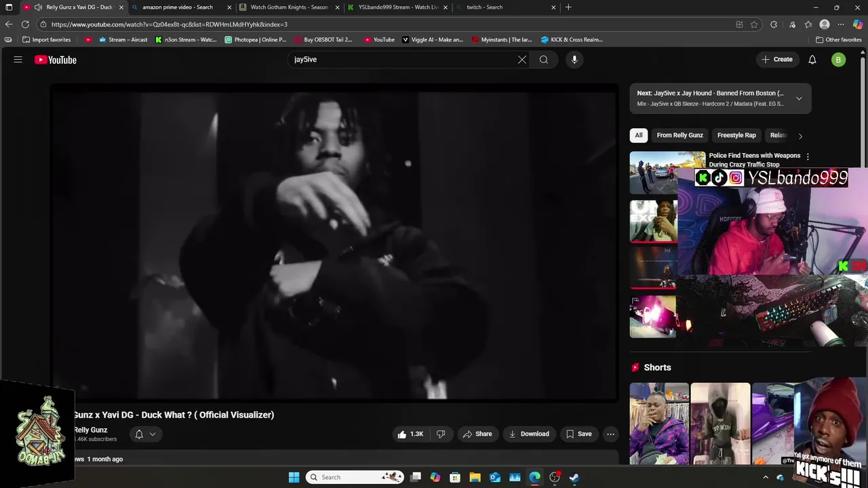The image size is (868, 488).
Task: Select the From Relly Gunz chip
Action: pyautogui.click(x=680, y=135)
